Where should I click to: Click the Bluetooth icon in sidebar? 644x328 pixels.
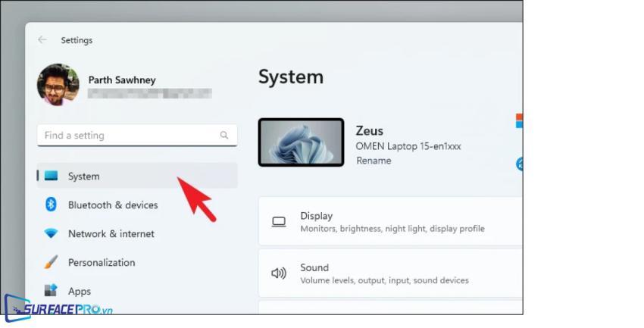[51, 204]
